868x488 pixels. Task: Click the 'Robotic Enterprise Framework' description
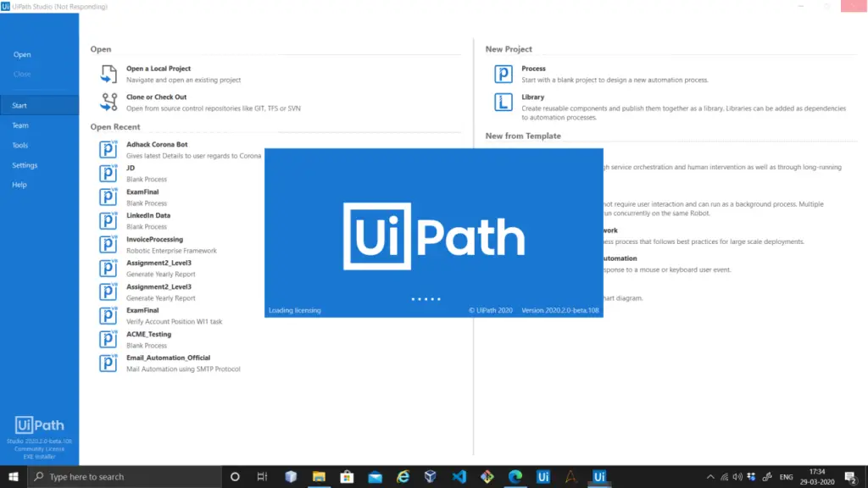pos(171,251)
